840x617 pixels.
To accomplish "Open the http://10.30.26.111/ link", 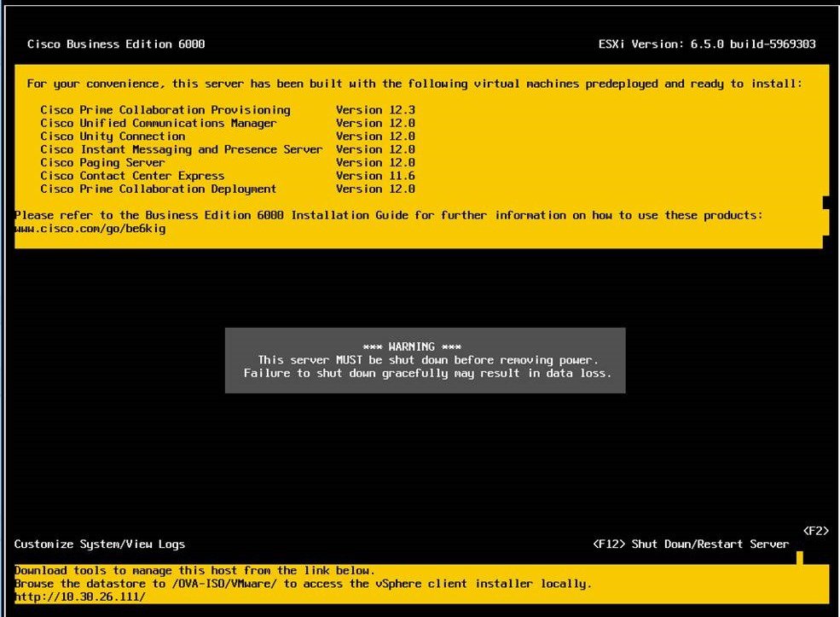I will point(80,597).
